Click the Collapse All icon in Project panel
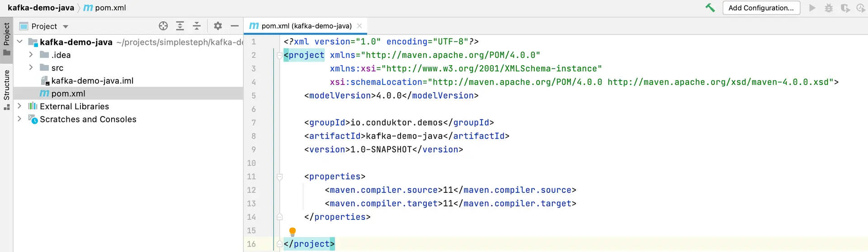Screen dimensions: 868x252 pos(197,26)
